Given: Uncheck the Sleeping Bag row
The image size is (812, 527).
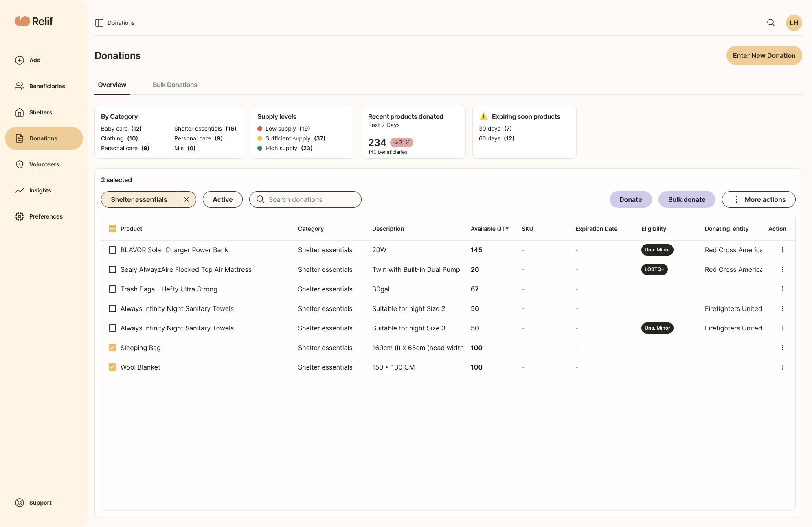Looking at the screenshot, I should 112,348.
